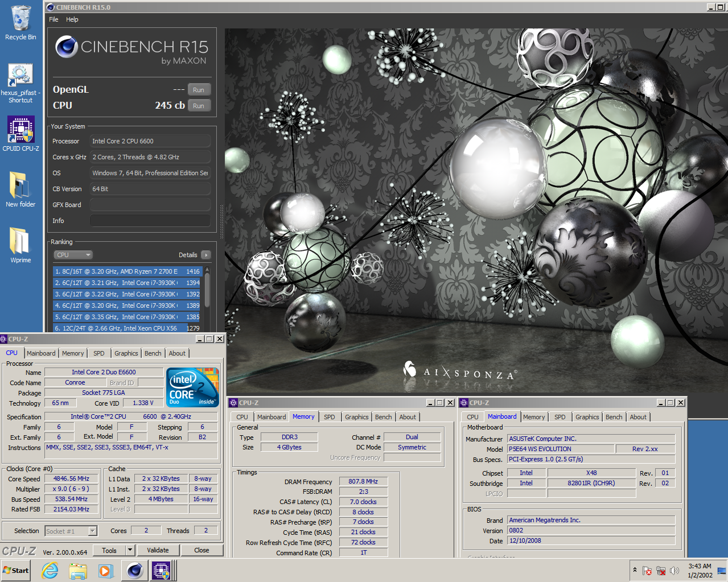Run the OpenGL benchmark

click(x=199, y=90)
